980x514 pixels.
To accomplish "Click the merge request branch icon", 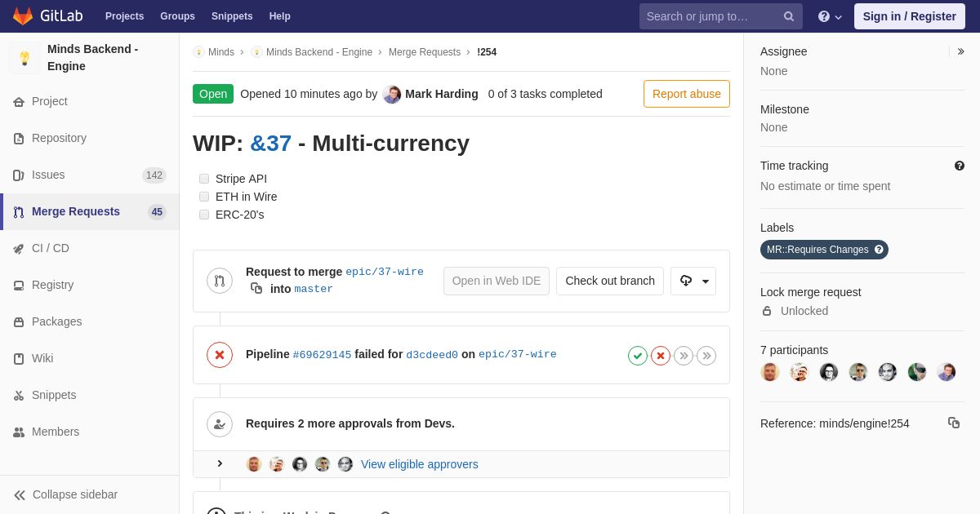I will (x=220, y=281).
